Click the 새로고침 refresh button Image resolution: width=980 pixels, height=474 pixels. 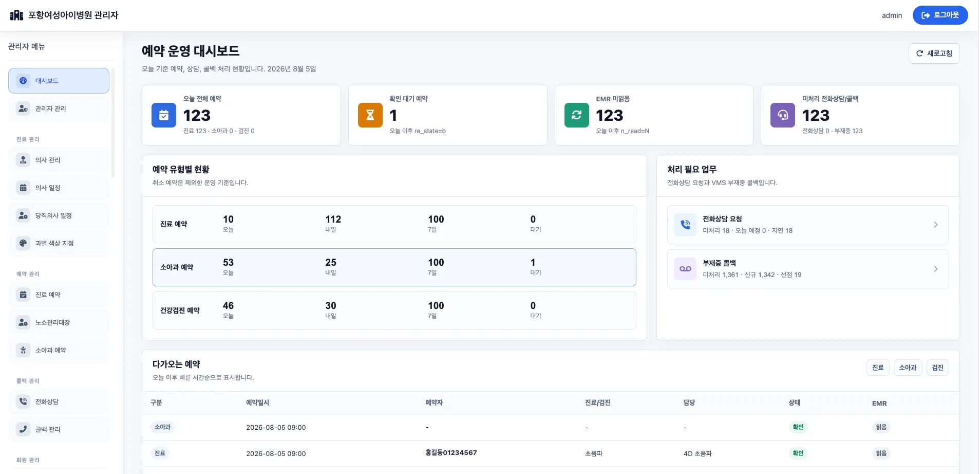934,53
